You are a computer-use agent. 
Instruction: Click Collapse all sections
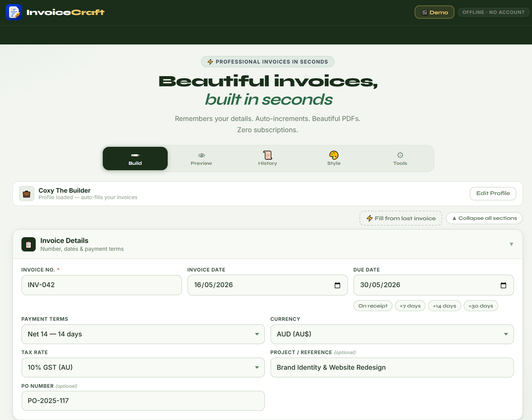[484, 218]
